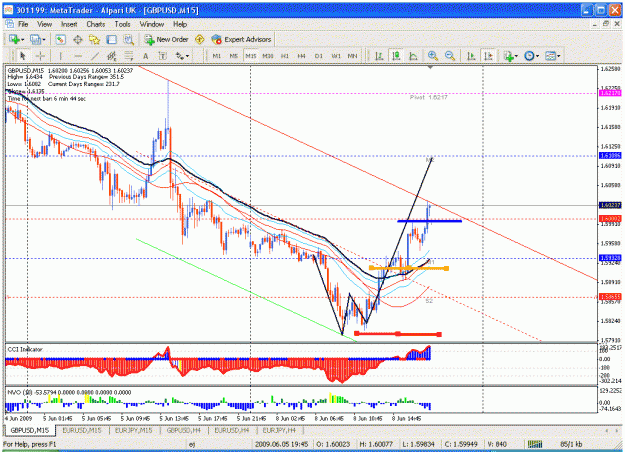The height and width of the screenshot is (452, 625).
Task: Switch to the EURJPY,H4 chart tab
Action: pos(279,430)
